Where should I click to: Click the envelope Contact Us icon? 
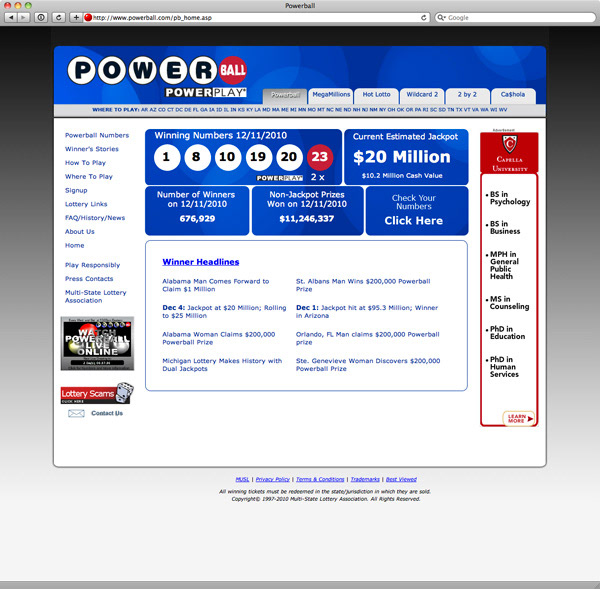pyautogui.click(x=76, y=413)
